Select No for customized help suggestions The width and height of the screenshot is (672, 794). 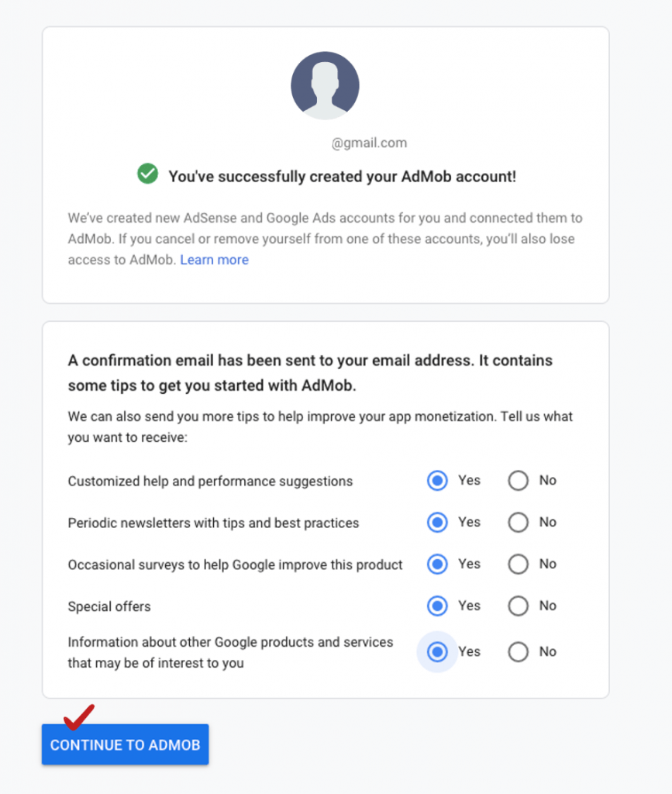(x=517, y=481)
